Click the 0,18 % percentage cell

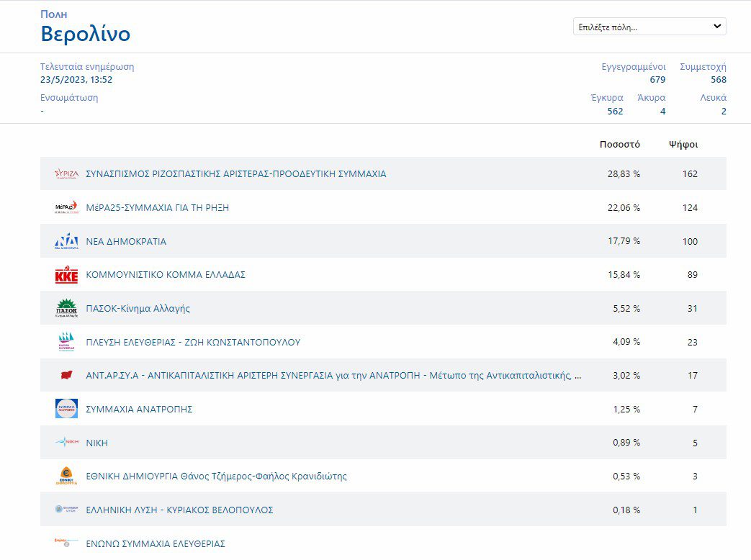point(626,510)
